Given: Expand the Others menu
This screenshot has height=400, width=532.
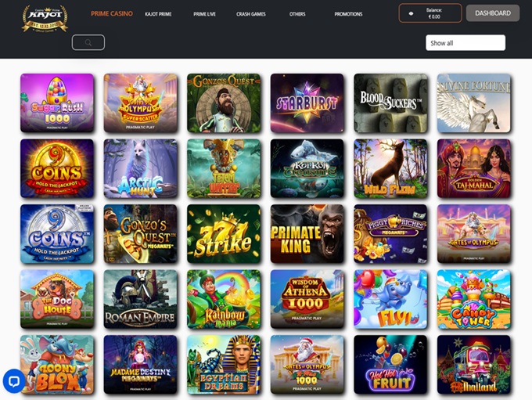Looking at the screenshot, I should [x=297, y=14].
